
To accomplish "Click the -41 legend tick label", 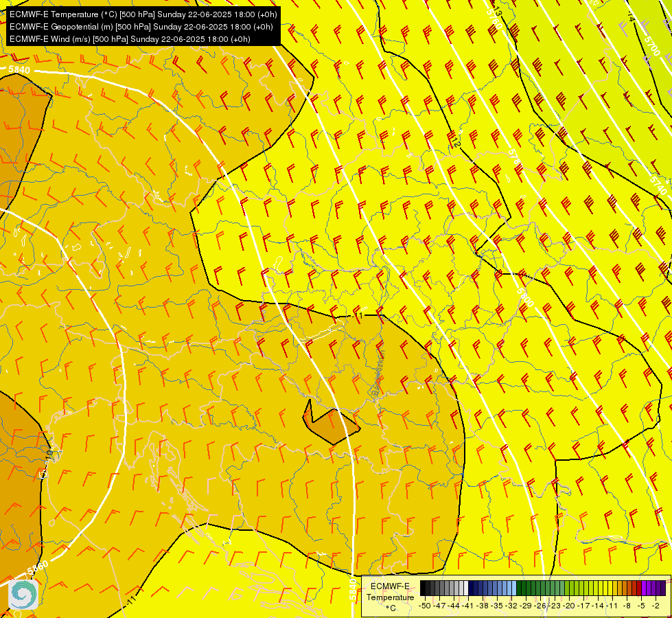I will pos(467,606).
